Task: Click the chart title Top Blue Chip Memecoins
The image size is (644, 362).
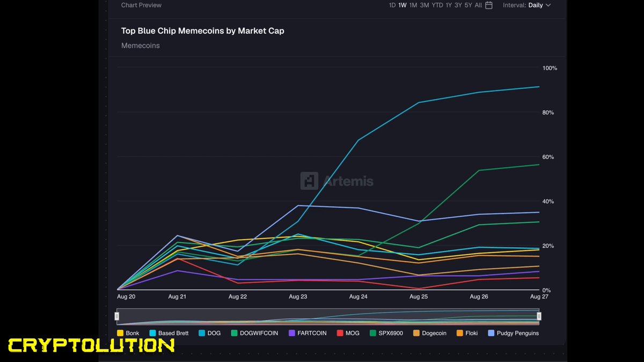Action: 203,31
